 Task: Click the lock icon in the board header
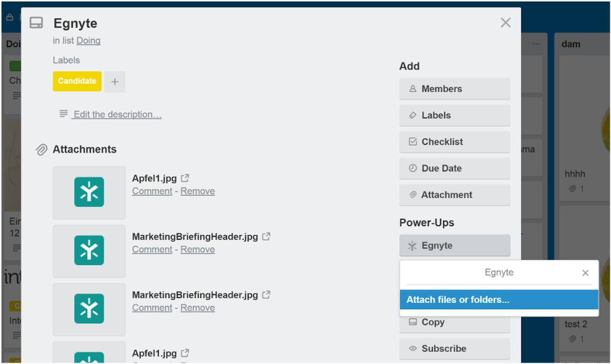coord(10,17)
